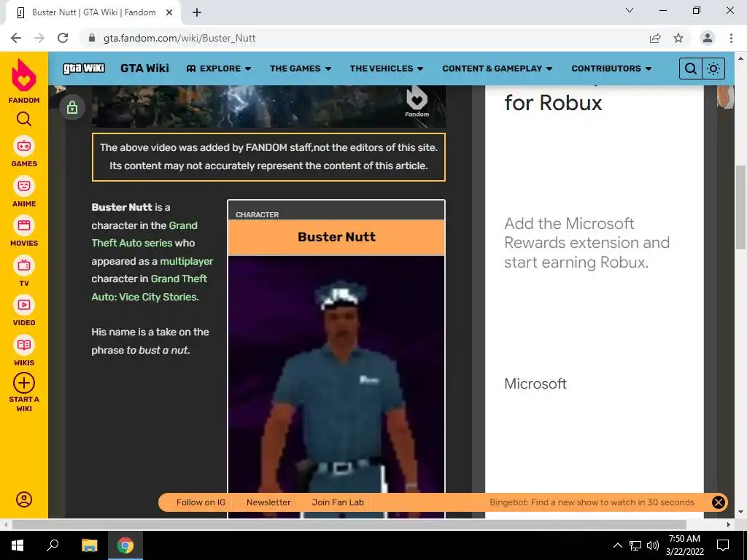View site information padlock in address bar
This screenshot has height=560, width=747.
tap(92, 38)
